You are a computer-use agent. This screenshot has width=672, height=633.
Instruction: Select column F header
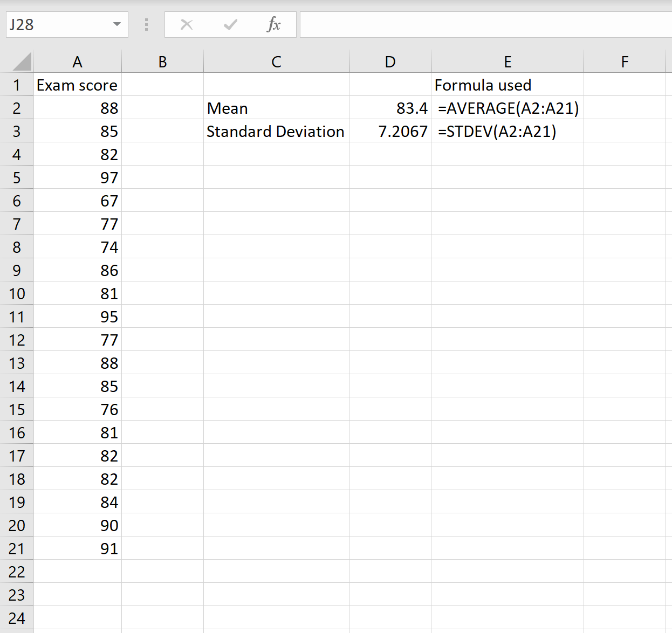[x=625, y=62]
